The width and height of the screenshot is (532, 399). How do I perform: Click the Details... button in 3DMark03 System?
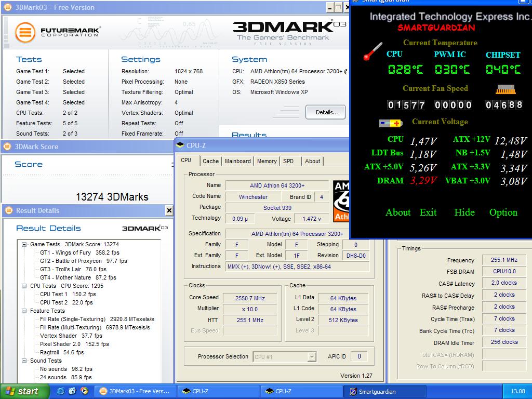click(326, 112)
